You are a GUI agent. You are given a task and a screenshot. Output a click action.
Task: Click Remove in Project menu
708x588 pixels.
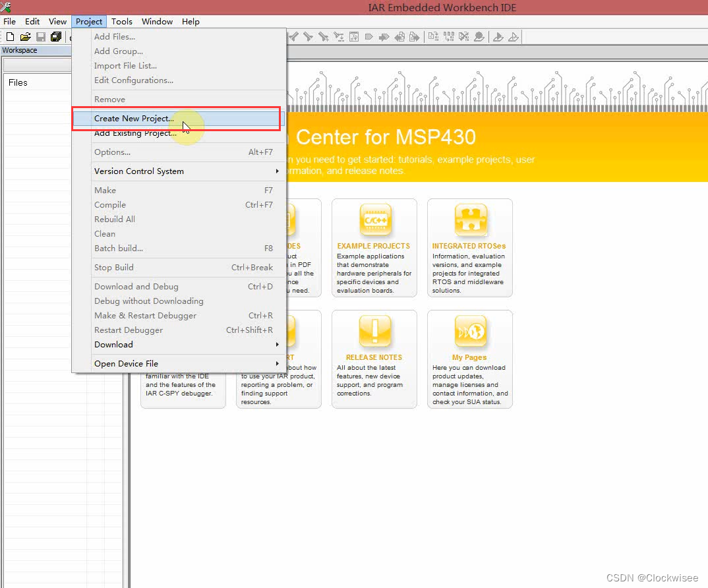pyautogui.click(x=179, y=100)
